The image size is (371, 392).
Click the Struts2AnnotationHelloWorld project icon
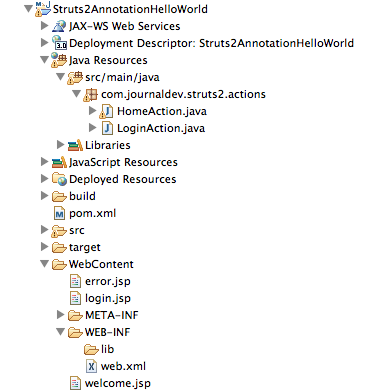click(x=43, y=9)
